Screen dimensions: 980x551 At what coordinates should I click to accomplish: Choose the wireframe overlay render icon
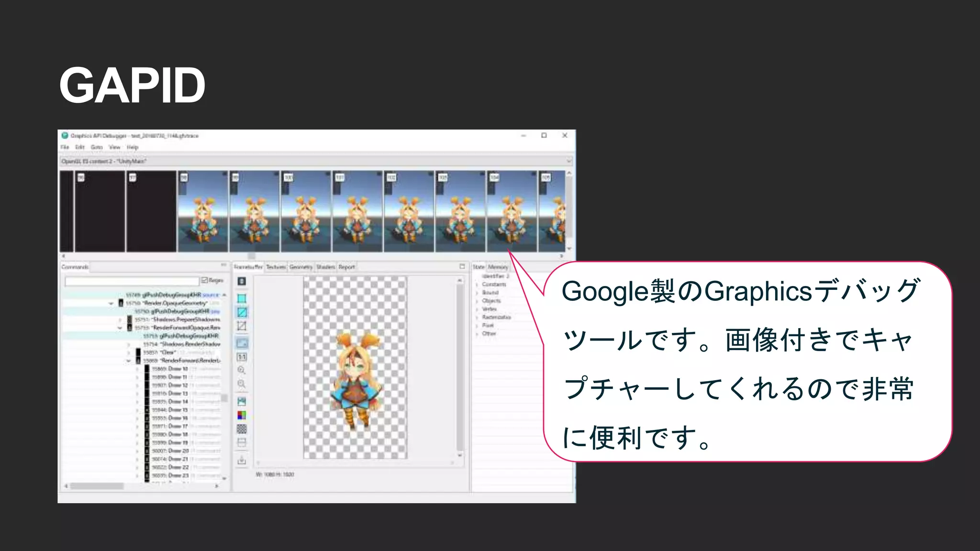[242, 312]
